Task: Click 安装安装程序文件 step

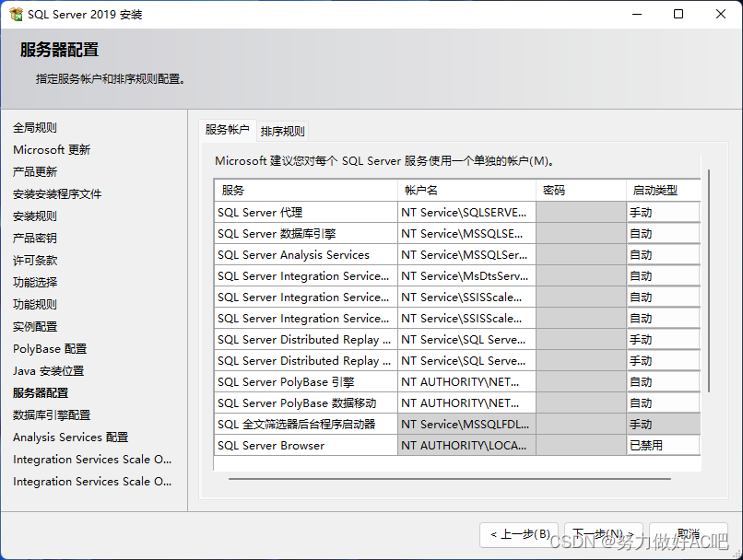Action: pyautogui.click(x=57, y=194)
